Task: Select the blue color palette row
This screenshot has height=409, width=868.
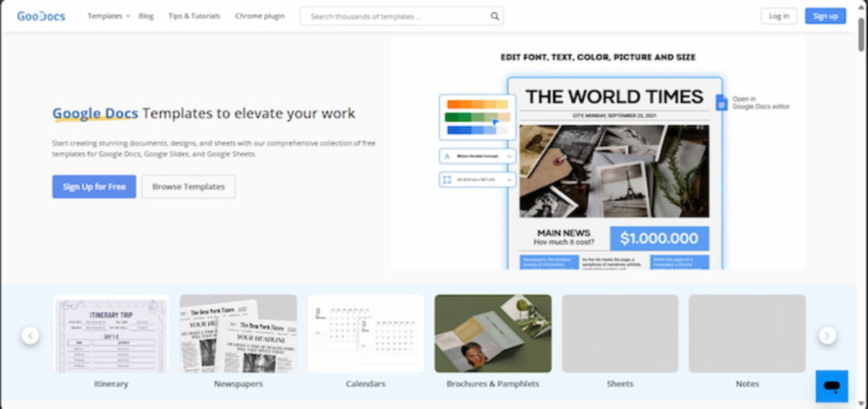Action: click(x=477, y=130)
